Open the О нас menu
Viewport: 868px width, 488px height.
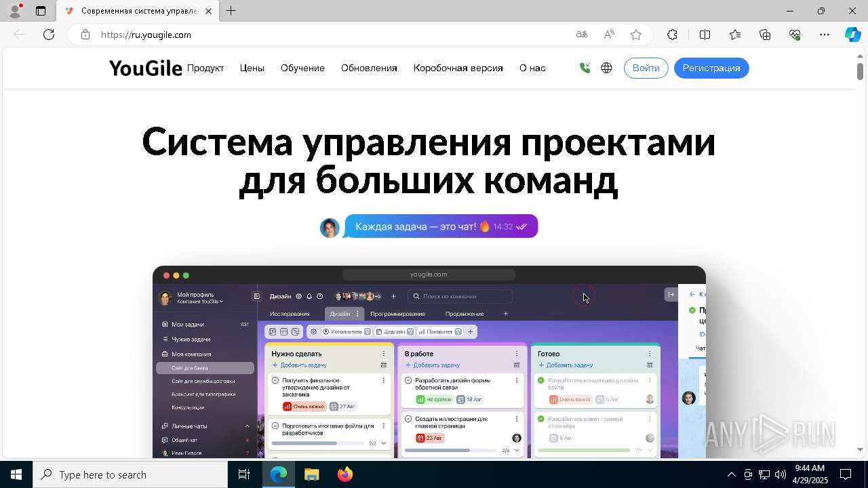(532, 68)
